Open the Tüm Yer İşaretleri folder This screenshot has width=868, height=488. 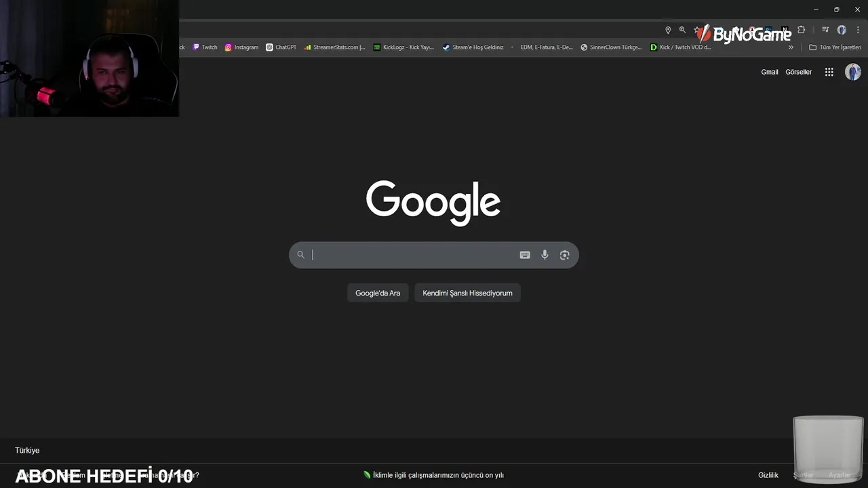[x=835, y=47]
